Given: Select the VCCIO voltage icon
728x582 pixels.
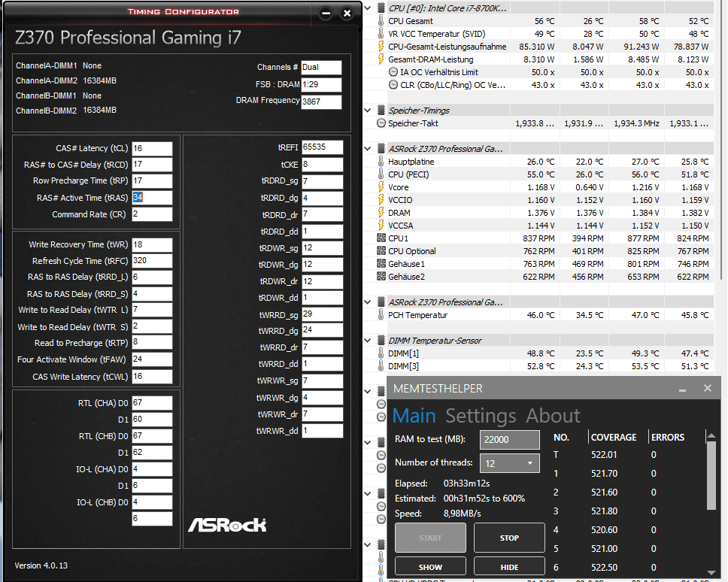Looking at the screenshot, I should pyautogui.click(x=381, y=200).
